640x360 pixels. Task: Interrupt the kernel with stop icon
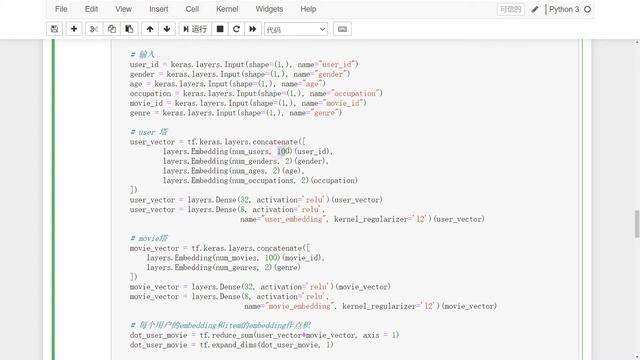[x=220, y=29]
